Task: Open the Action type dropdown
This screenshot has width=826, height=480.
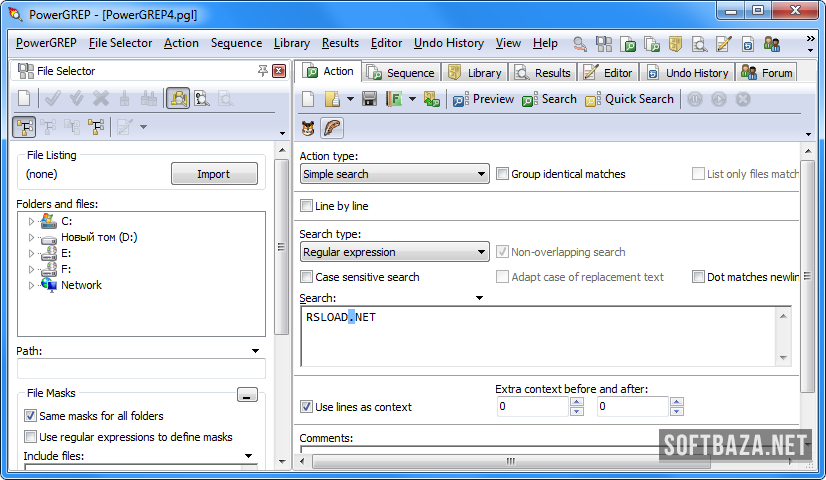Action: click(x=394, y=174)
